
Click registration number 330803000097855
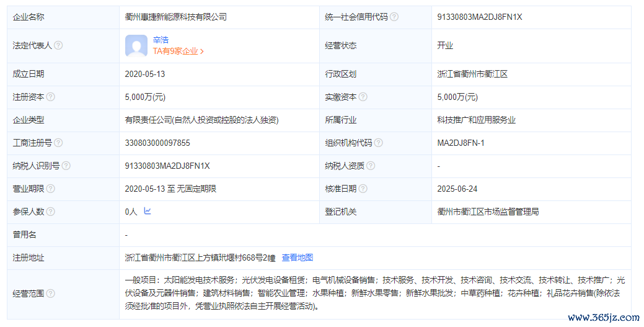(157, 143)
